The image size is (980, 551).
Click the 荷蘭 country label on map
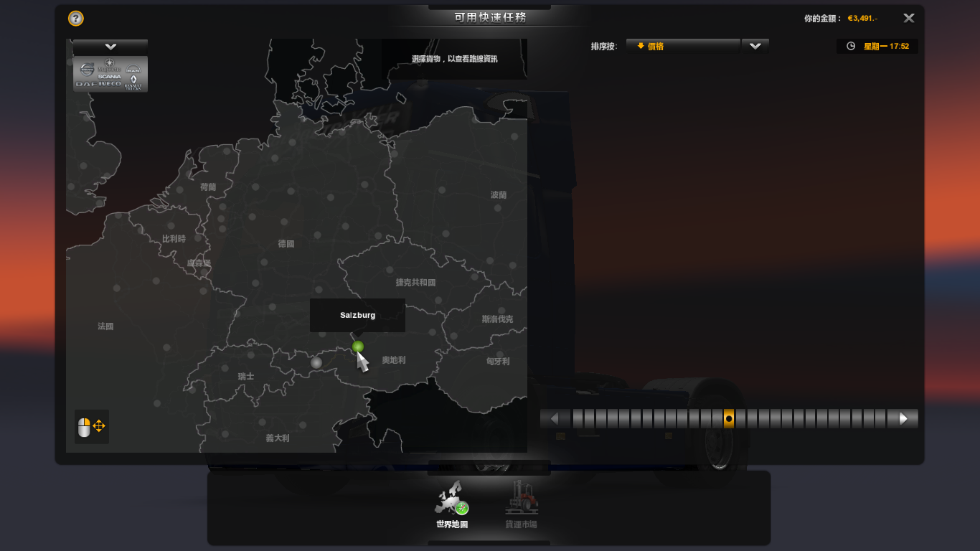[208, 187]
